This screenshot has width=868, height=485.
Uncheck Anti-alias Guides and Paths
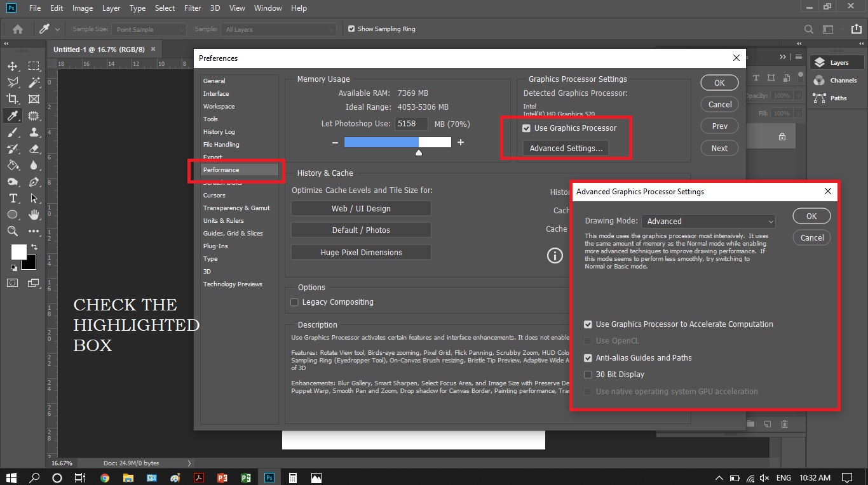pyautogui.click(x=588, y=358)
